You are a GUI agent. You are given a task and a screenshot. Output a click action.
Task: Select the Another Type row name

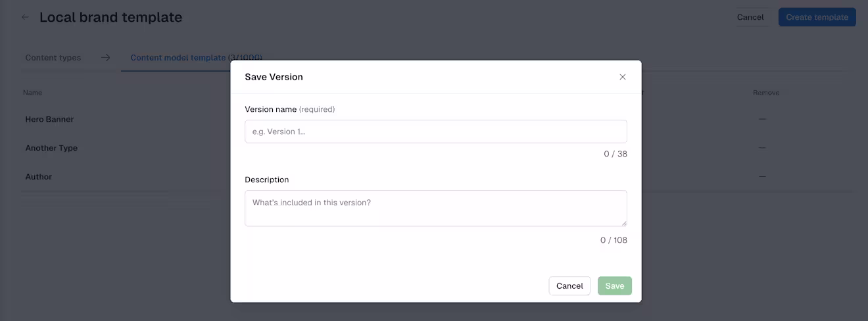(51, 148)
